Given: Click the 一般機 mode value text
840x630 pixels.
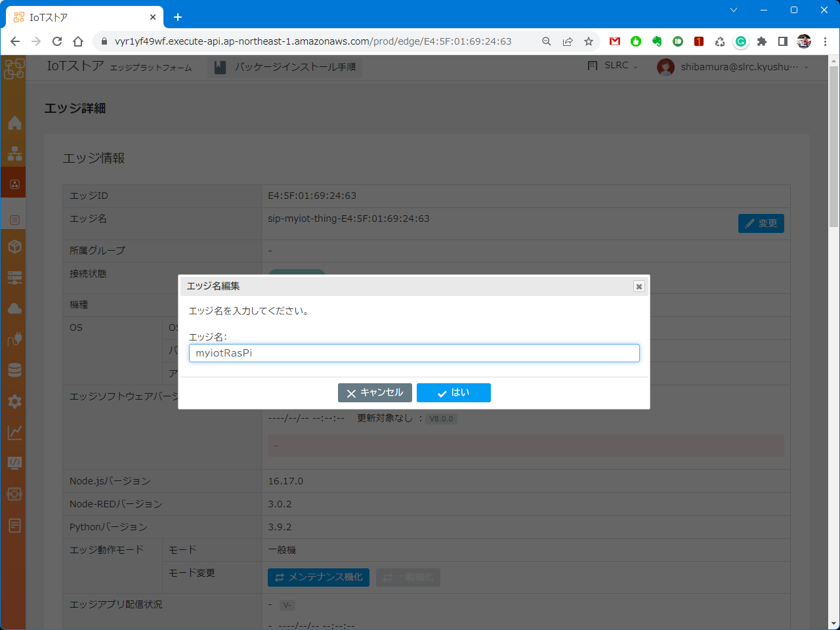Looking at the screenshot, I should tap(282, 550).
